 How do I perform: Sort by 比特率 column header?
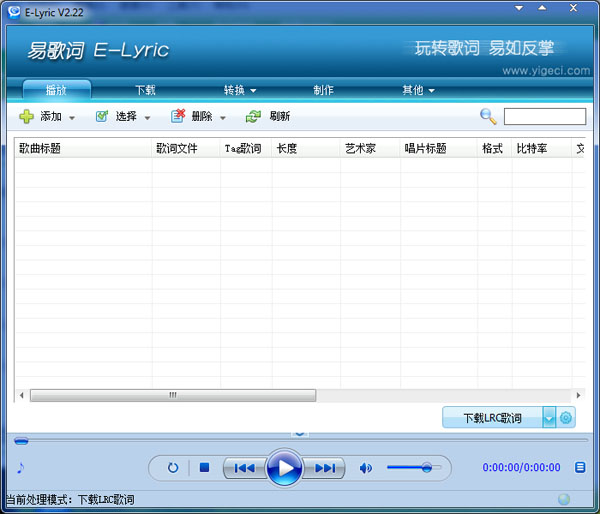click(x=542, y=148)
